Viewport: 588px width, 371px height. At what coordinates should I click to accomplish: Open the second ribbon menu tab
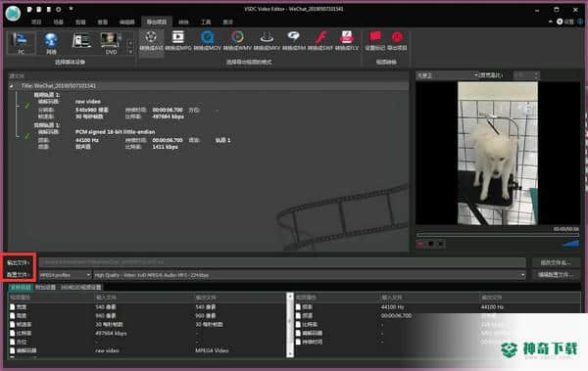point(58,23)
